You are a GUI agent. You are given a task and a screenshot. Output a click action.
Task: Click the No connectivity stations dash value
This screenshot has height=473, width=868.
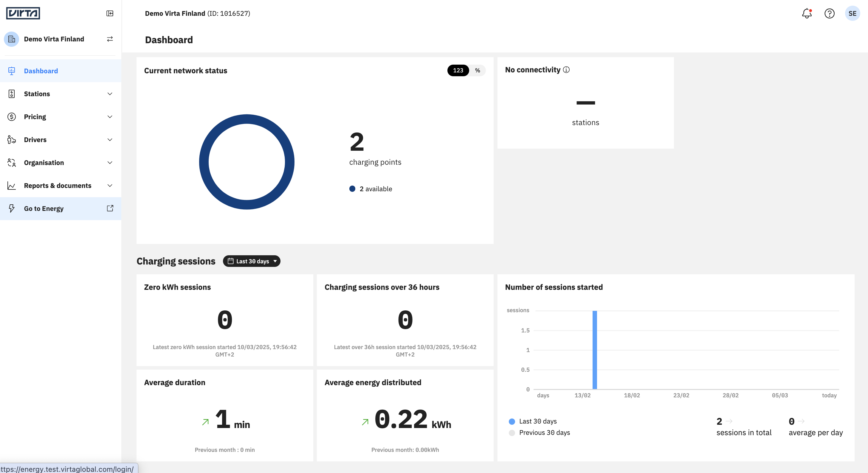pyautogui.click(x=586, y=103)
